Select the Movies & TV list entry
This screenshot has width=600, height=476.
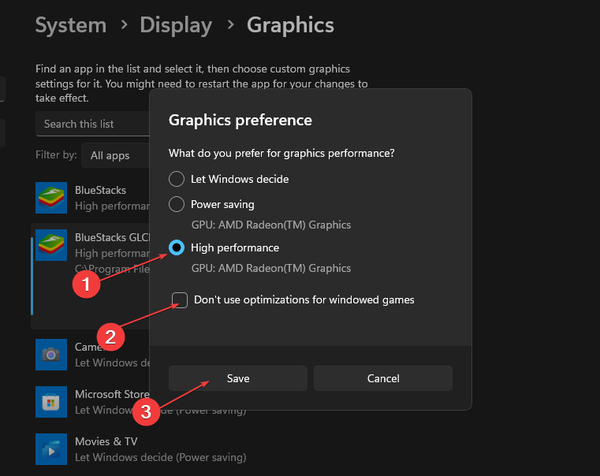pyautogui.click(x=106, y=441)
